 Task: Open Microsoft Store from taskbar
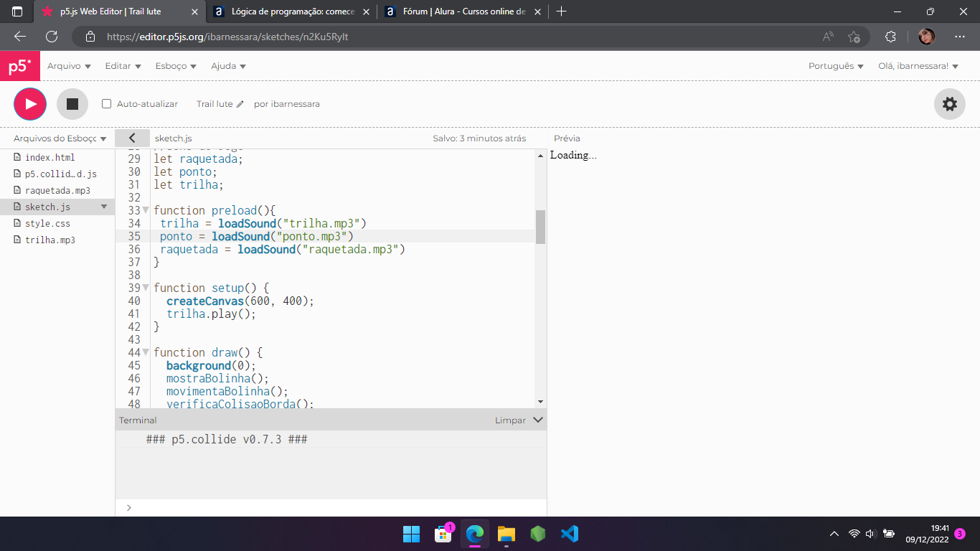tap(443, 534)
